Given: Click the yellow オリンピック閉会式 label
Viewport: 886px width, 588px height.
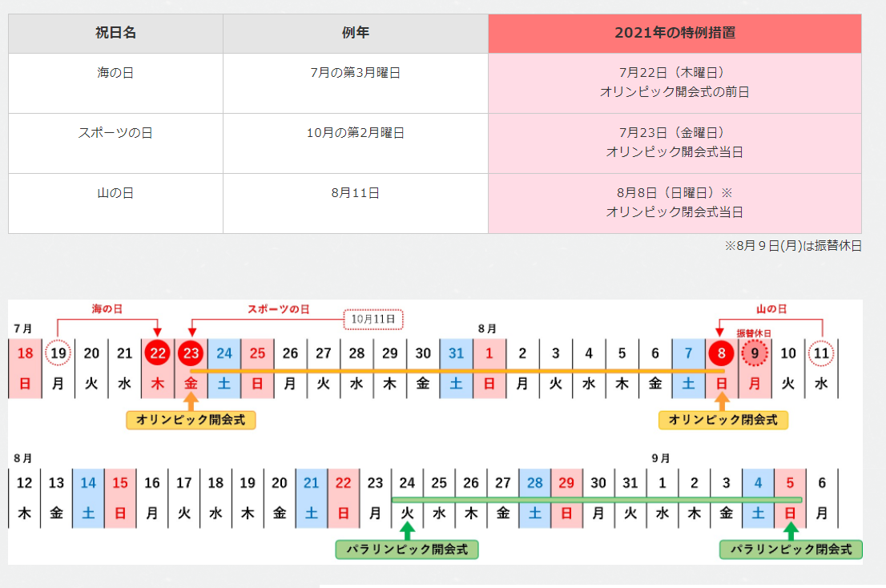Looking at the screenshot, I should [x=723, y=420].
